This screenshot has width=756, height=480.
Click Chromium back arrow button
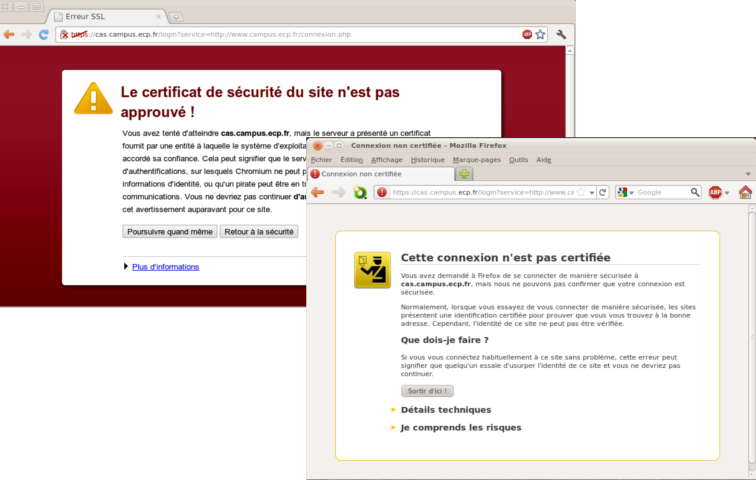9,34
